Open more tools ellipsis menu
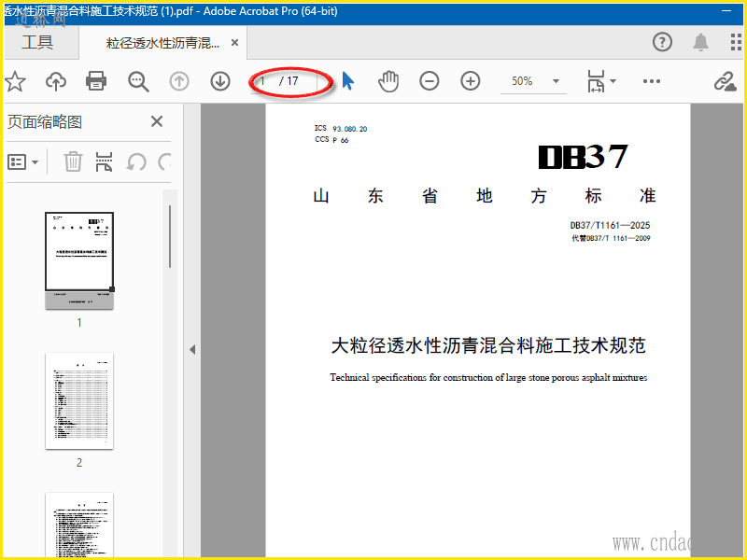 (651, 81)
